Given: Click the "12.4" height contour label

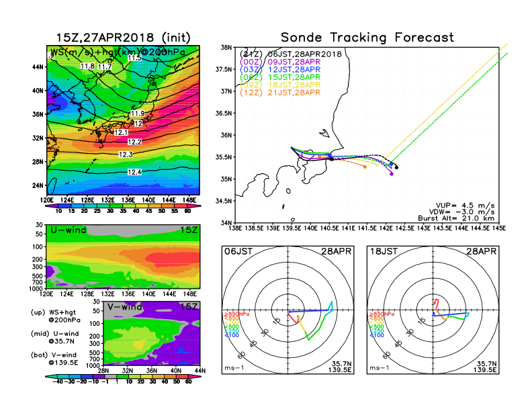Looking at the screenshot, I should [134, 173].
